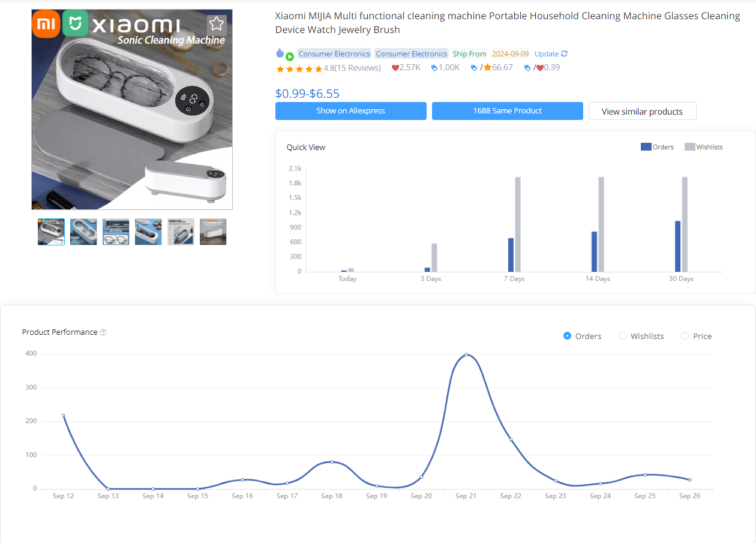Click the blue tag icon beside 1.00K
Screen dimensions: 756x543
(x=434, y=68)
